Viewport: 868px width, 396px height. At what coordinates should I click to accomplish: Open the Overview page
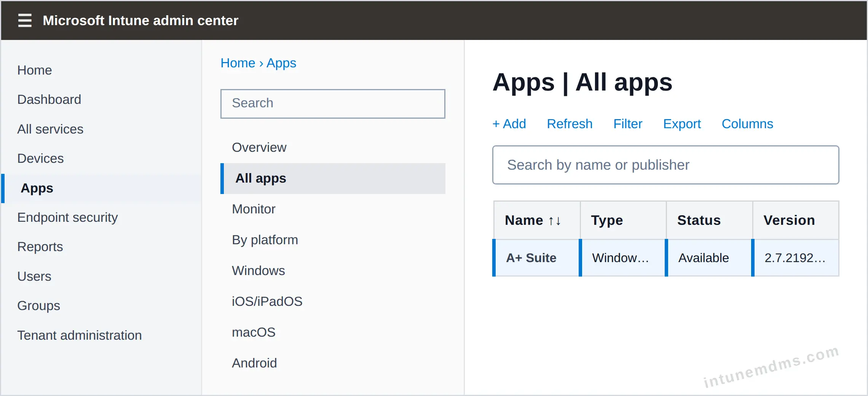259,147
